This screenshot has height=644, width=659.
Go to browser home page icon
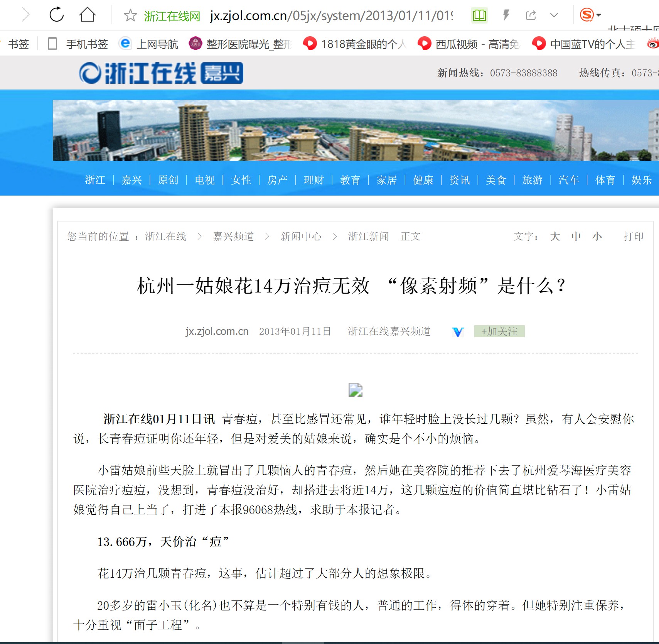click(87, 15)
